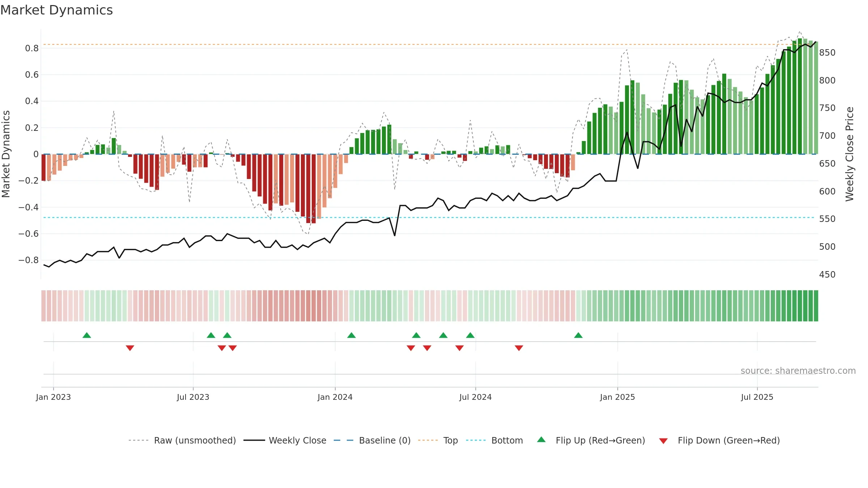Click the 850 price tick on the right axis
Screen dimensions: 868x488
pyautogui.click(x=827, y=53)
